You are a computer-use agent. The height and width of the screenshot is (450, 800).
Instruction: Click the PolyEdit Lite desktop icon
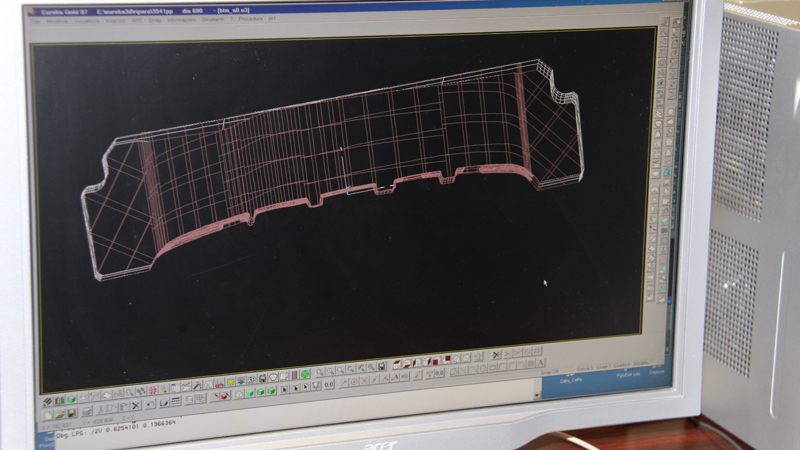[x=628, y=374]
